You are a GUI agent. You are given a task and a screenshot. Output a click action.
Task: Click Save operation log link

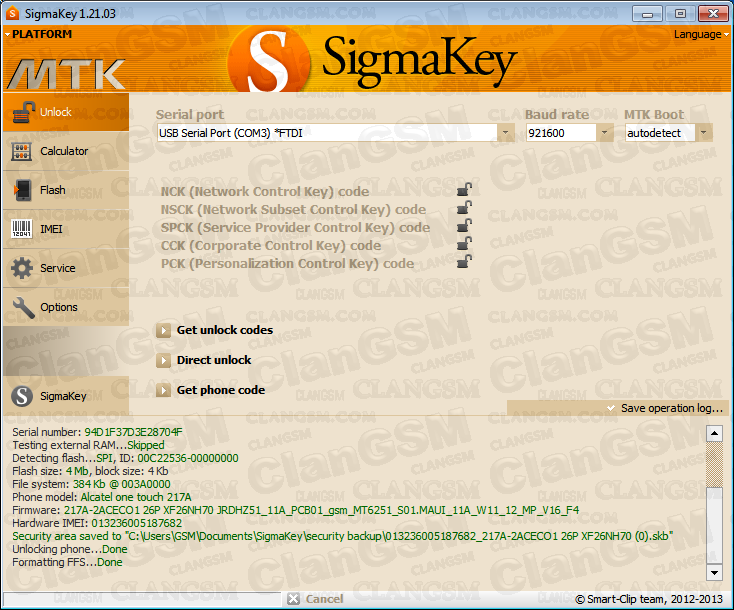672,408
